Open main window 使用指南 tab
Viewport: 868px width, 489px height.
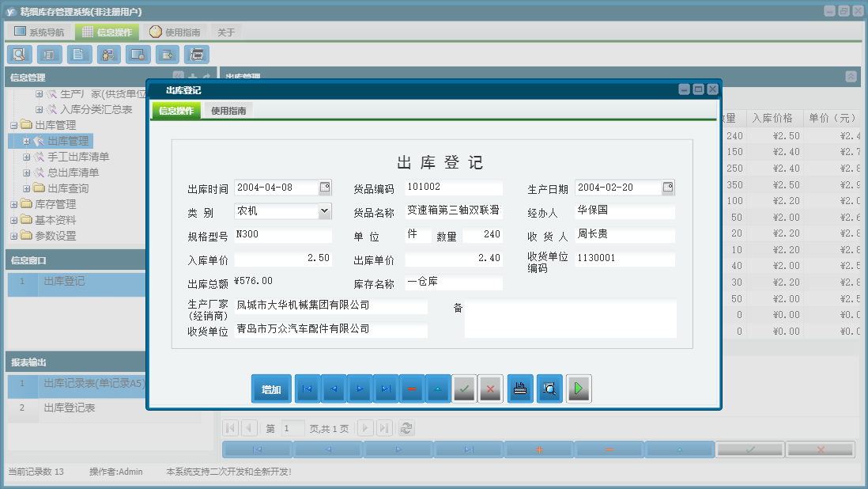coord(175,32)
